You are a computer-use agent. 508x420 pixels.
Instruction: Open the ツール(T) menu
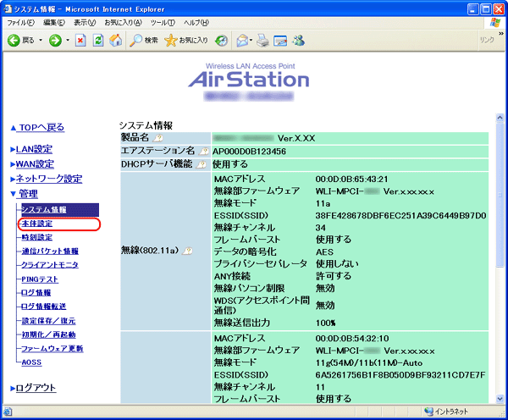coord(163,23)
